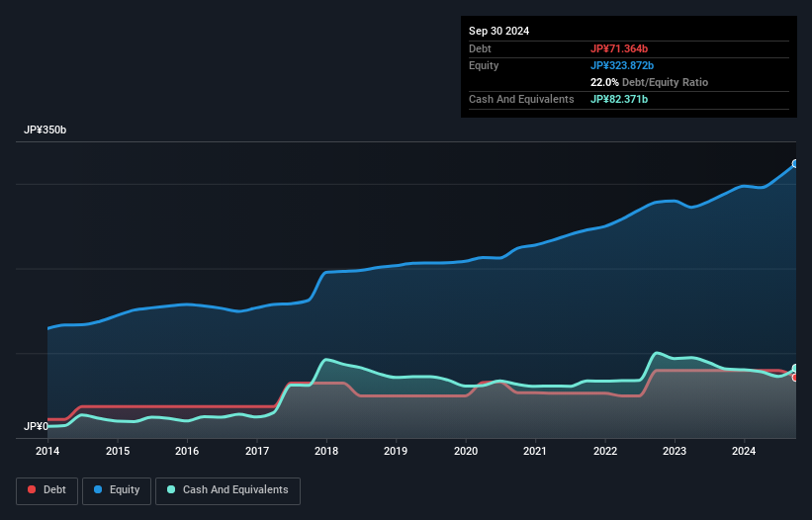The image size is (812, 520).
Task: Click the 2014 x-axis label
Action: point(47,451)
